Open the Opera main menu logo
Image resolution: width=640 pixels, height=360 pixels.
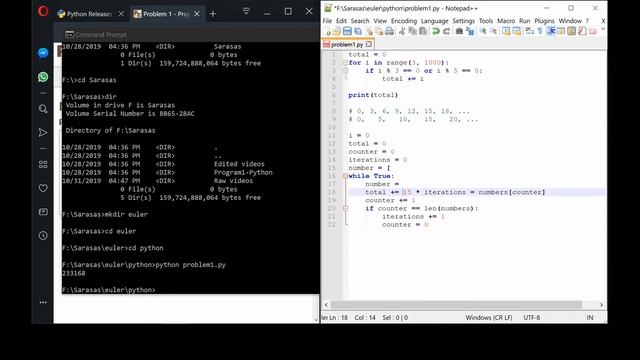click(43, 11)
